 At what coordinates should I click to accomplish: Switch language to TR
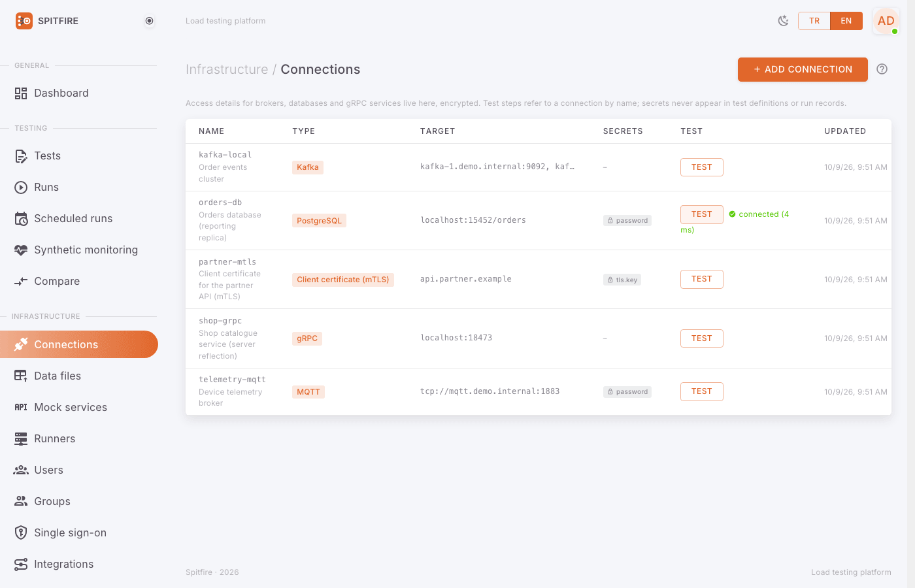(814, 21)
